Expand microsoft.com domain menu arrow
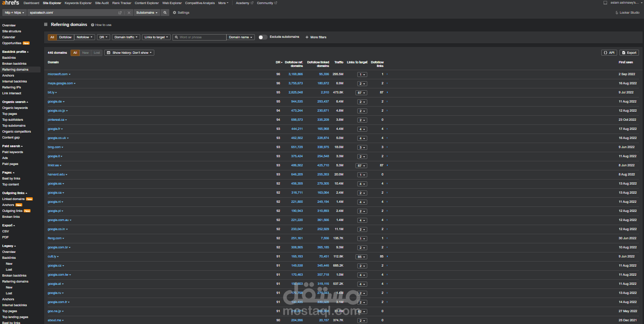The image size is (644, 324). [70, 74]
